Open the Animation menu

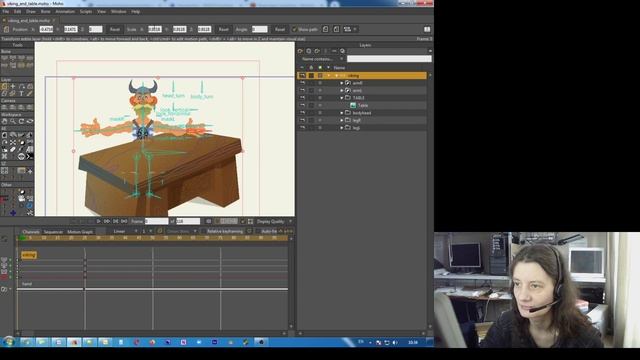(x=65, y=12)
